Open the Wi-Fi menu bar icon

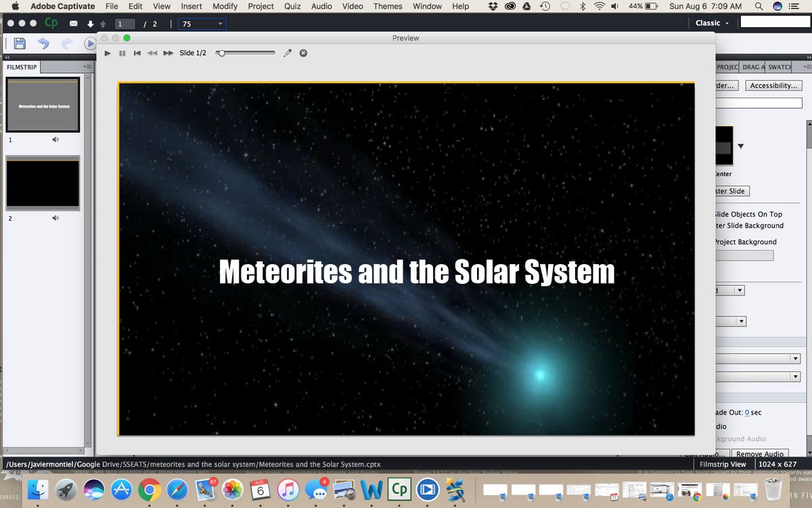click(599, 6)
